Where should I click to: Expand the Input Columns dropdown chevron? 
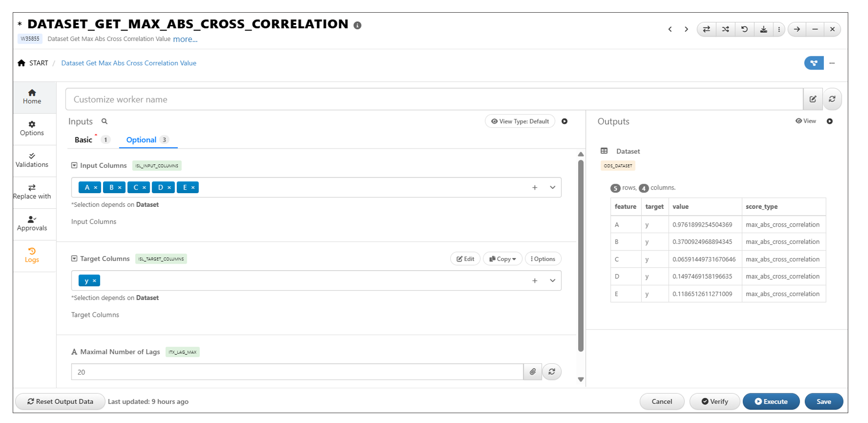[552, 188]
